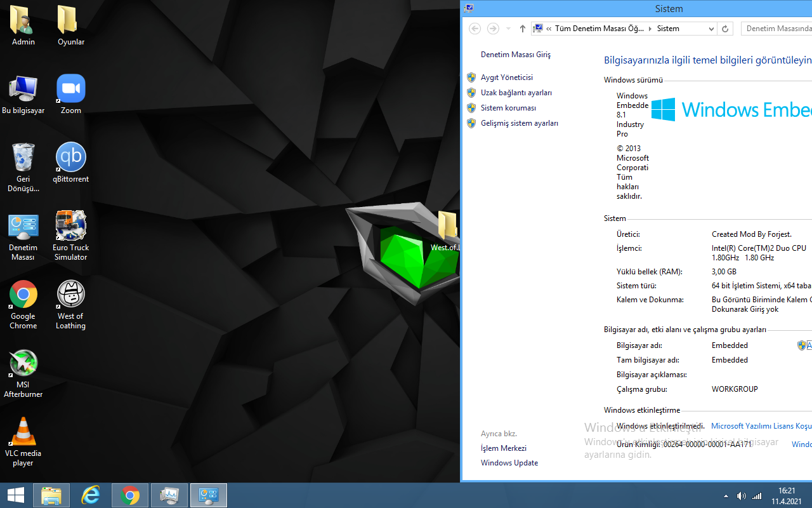The width and height of the screenshot is (812, 508).
Task: Launch Euro Truck Simulator shortcut
Action: pyautogui.click(x=70, y=236)
